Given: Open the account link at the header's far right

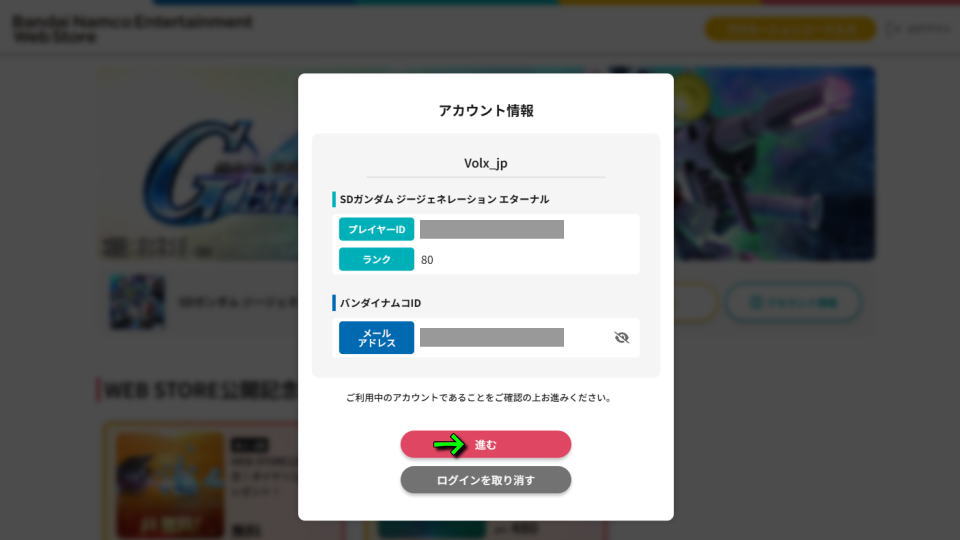Looking at the screenshot, I should click(918, 29).
